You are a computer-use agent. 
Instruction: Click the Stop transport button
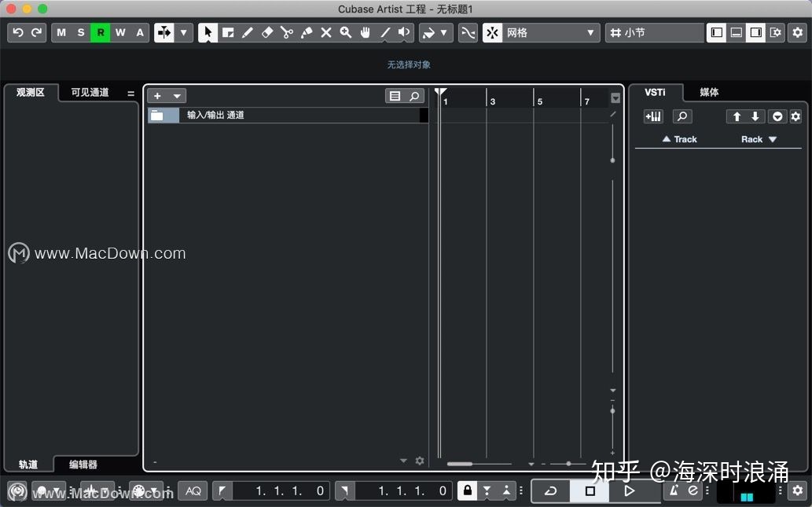590,490
